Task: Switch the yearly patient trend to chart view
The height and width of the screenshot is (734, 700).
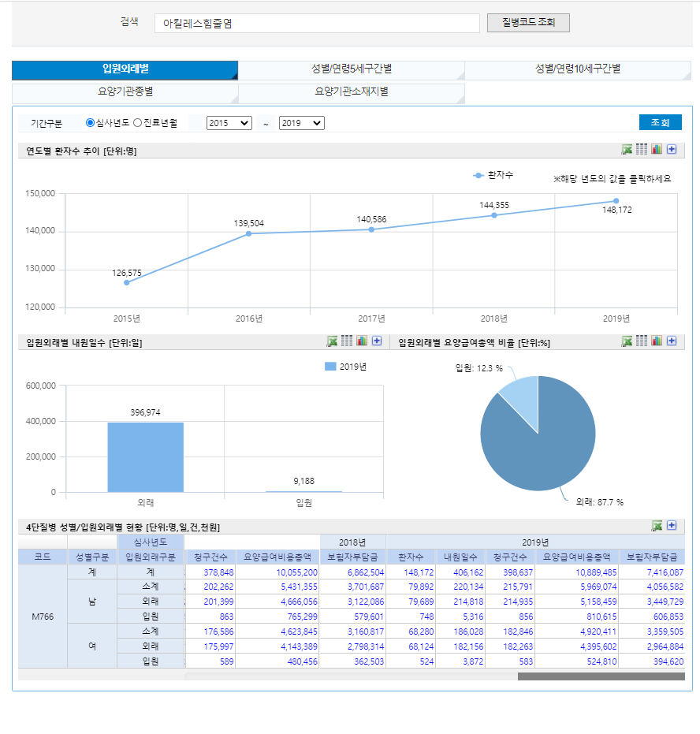Action: (x=657, y=149)
